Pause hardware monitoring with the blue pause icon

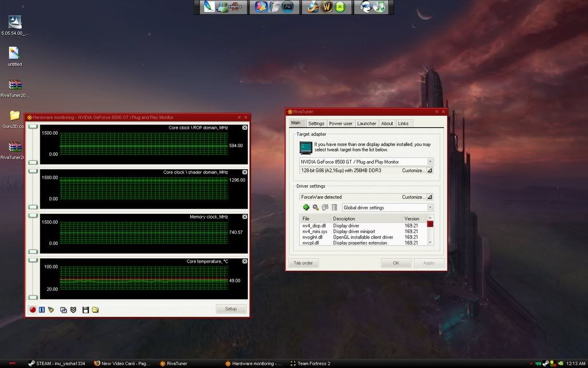point(41,310)
